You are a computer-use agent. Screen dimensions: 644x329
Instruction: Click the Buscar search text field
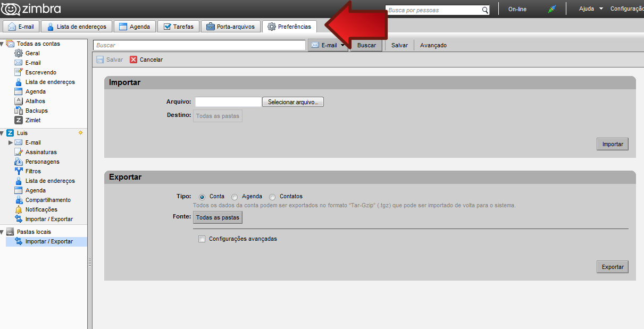click(199, 46)
